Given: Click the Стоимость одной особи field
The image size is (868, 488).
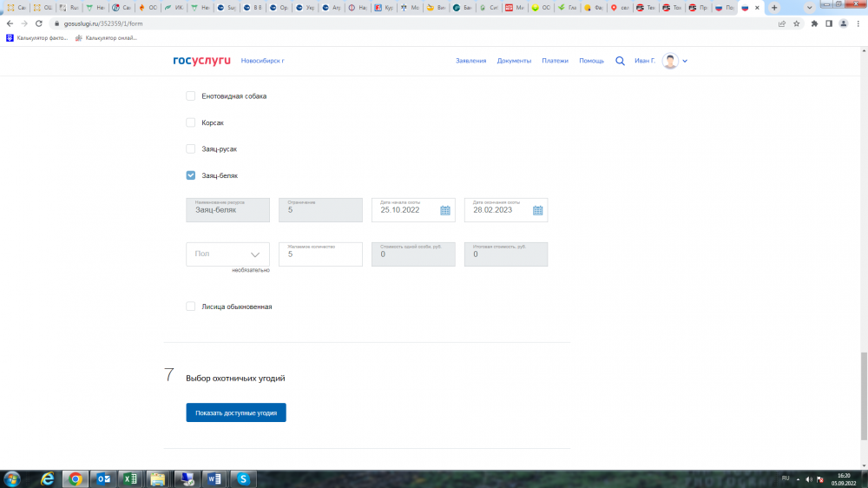Looking at the screenshot, I should click(413, 254).
